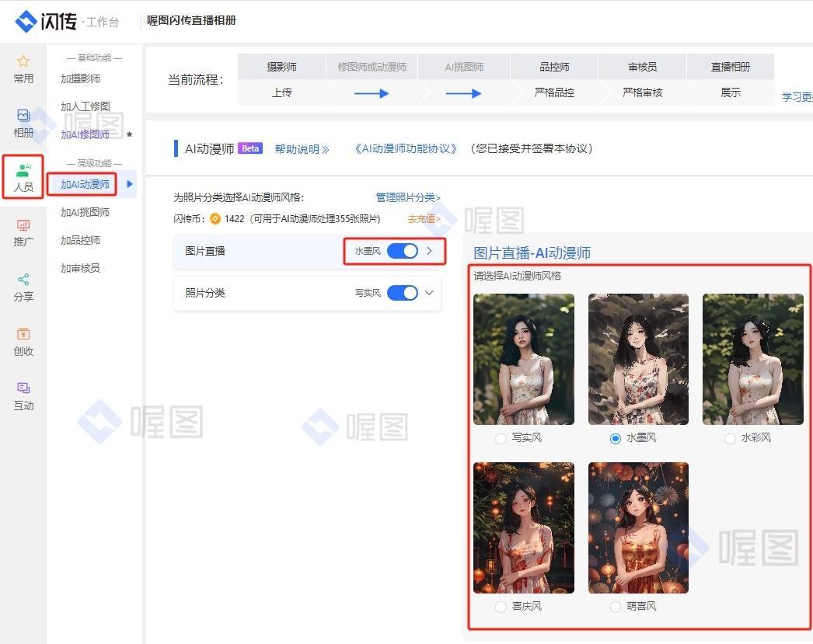Image resolution: width=813 pixels, height=644 pixels.
Task: Open the 加摄影师 menu item
Action: 80,78
